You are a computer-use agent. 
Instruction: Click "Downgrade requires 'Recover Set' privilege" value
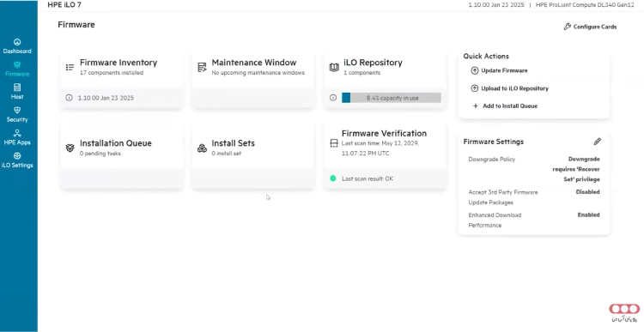(x=576, y=169)
